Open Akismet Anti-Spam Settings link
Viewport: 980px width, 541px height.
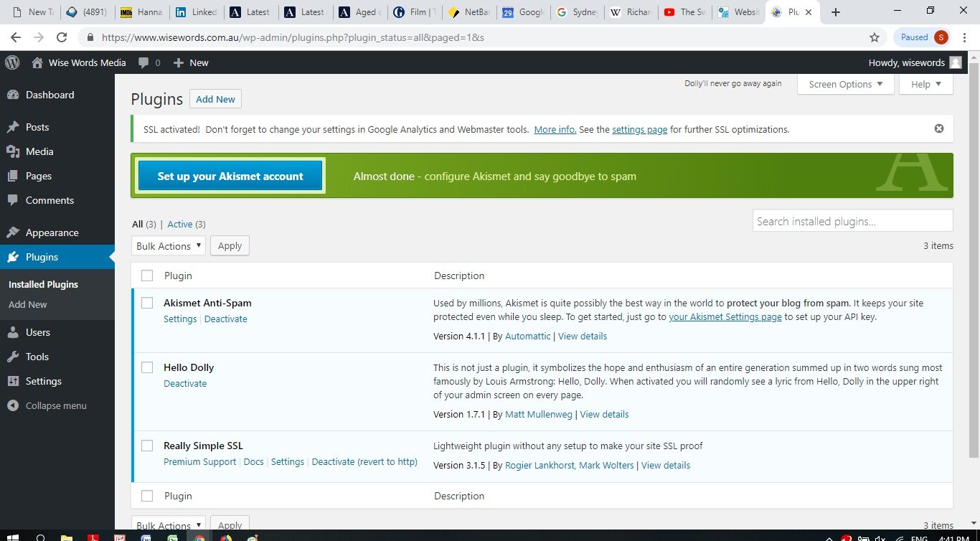180,319
